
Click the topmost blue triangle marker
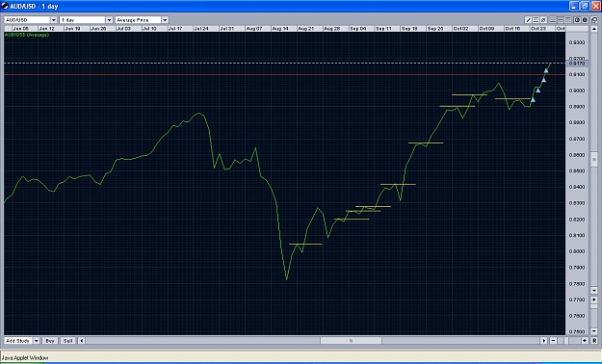coord(546,70)
